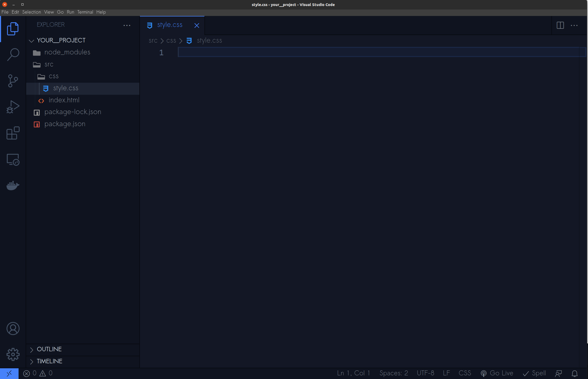
Task: Open the Remote Explorer view
Action: (x=13, y=159)
